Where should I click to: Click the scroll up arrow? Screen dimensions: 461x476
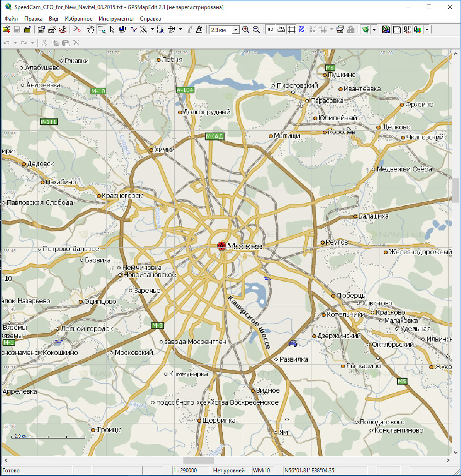point(456,53)
